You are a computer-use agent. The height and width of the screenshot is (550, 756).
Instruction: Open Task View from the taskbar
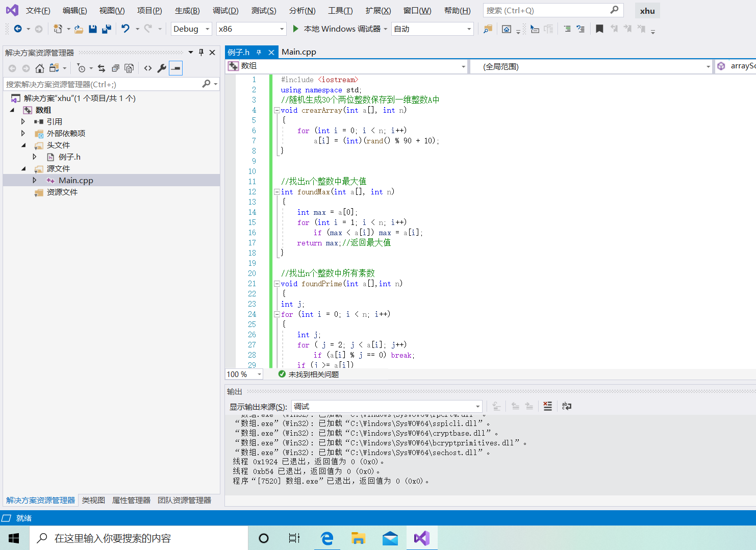(294, 538)
